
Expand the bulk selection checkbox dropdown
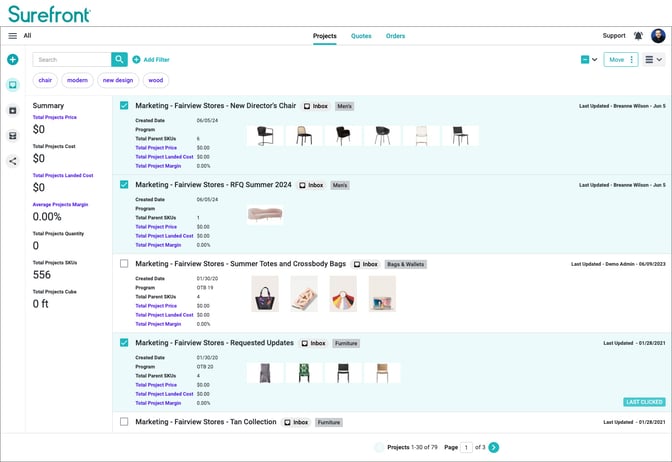point(595,60)
